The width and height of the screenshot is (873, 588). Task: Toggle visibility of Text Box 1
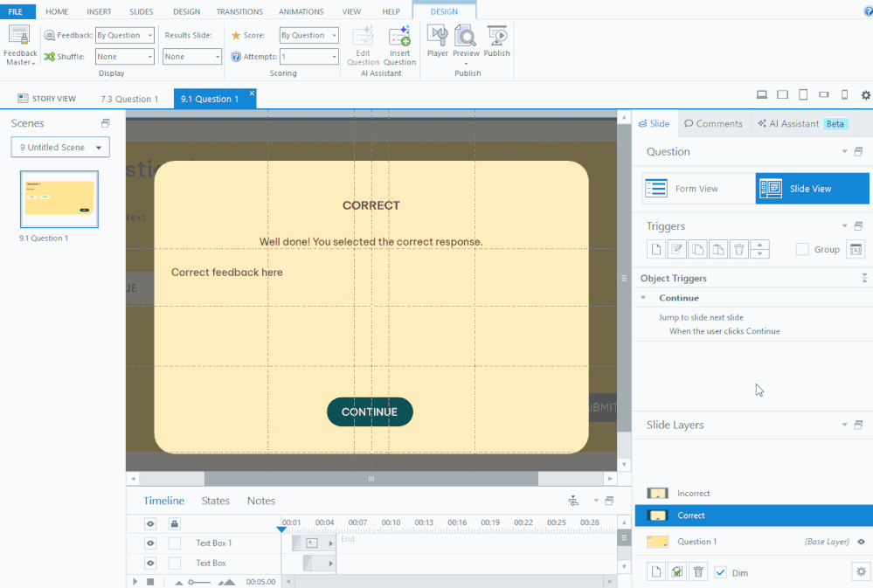click(150, 543)
